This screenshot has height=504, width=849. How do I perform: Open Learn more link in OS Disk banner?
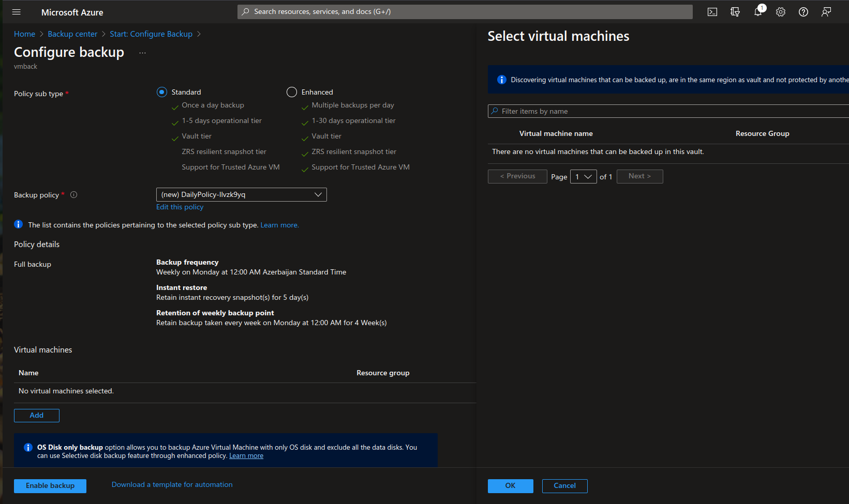[246, 455]
